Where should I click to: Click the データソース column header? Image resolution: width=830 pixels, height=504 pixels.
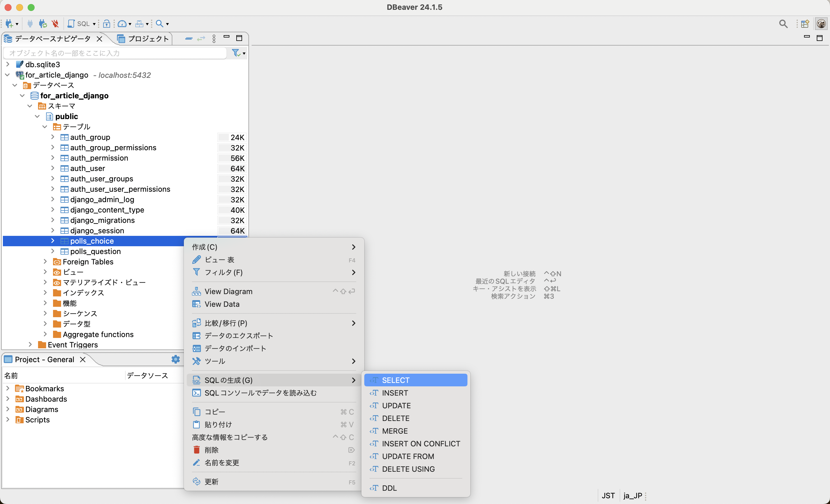[147, 375]
